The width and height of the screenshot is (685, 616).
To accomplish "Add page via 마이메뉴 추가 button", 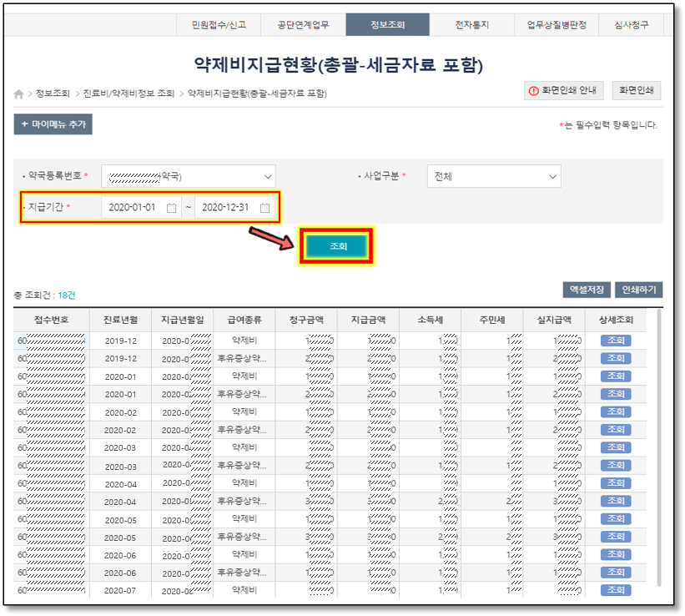I will tap(53, 124).
